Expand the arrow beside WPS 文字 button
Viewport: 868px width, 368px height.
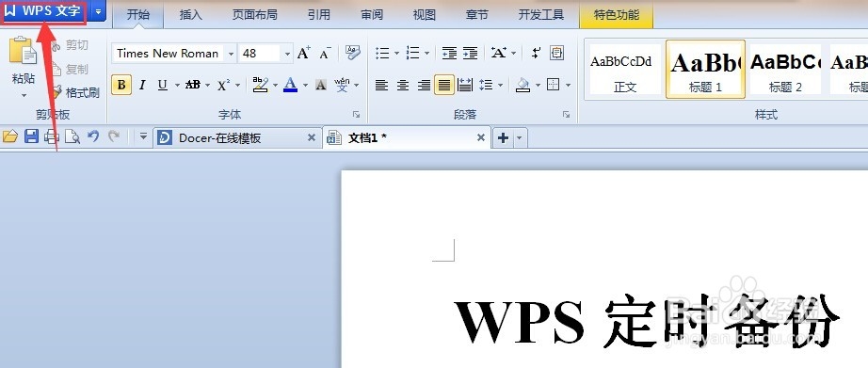tap(98, 11)
